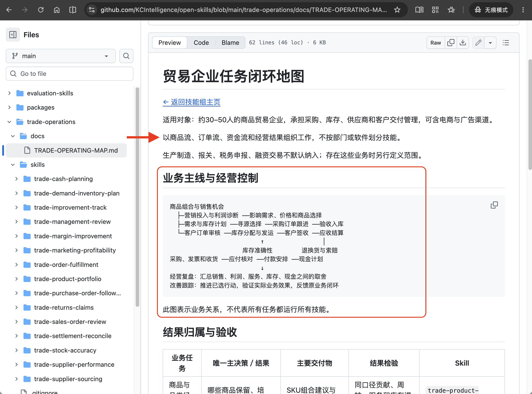Collapse the skills folder
Viewport: 532px width, 394px height.
click(13, 165)
